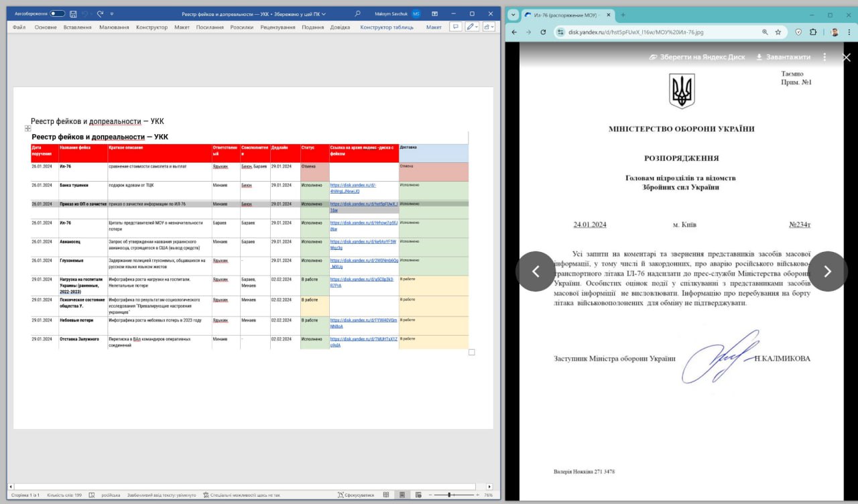Open the Search magnifier in Word's title bar
Image resolution: width=858 pixels, height=504 pixels.
(x=357, y=13)
